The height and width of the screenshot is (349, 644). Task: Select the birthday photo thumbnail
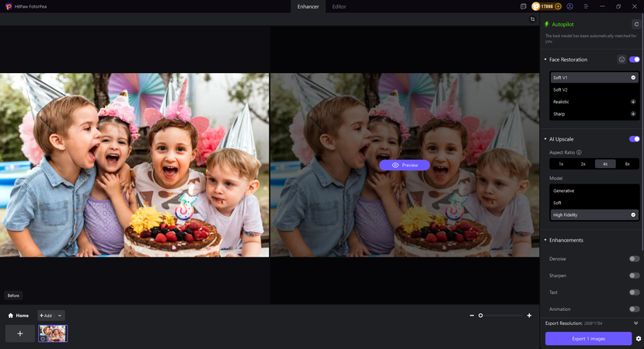53,333
